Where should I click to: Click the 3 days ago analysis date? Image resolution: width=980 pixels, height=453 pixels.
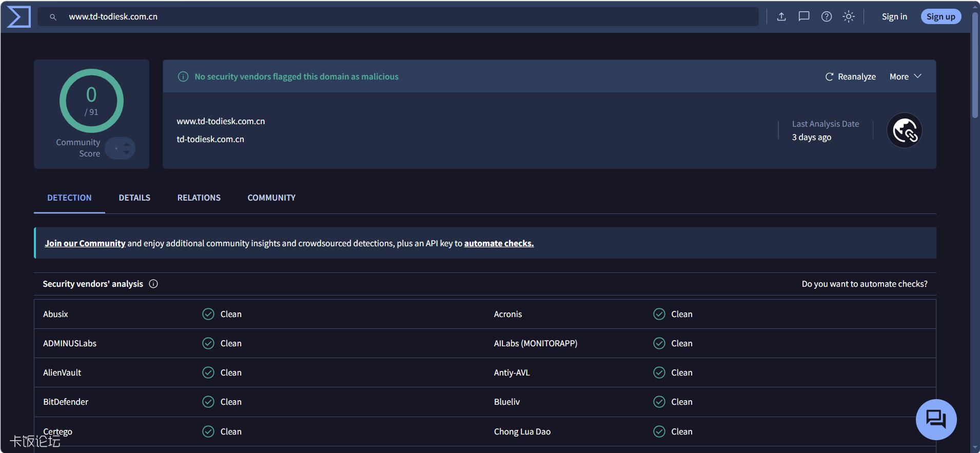812,137
